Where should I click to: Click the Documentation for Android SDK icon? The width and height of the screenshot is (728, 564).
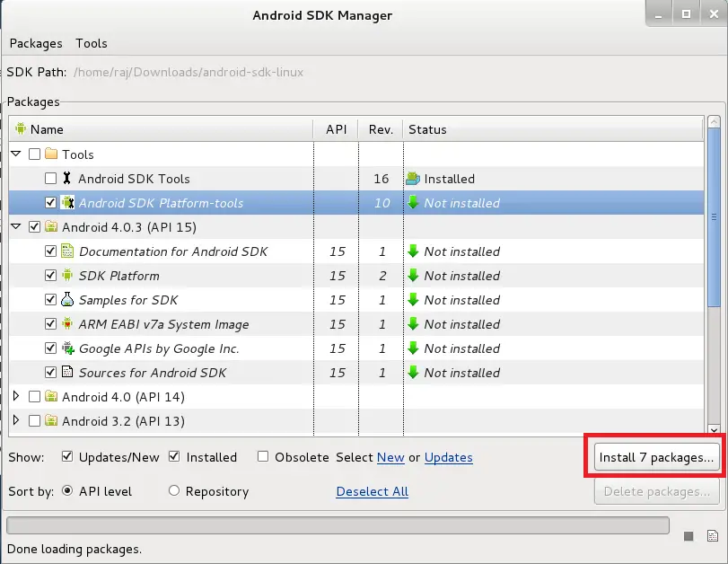pyautogui.click(x=67, y=251)
